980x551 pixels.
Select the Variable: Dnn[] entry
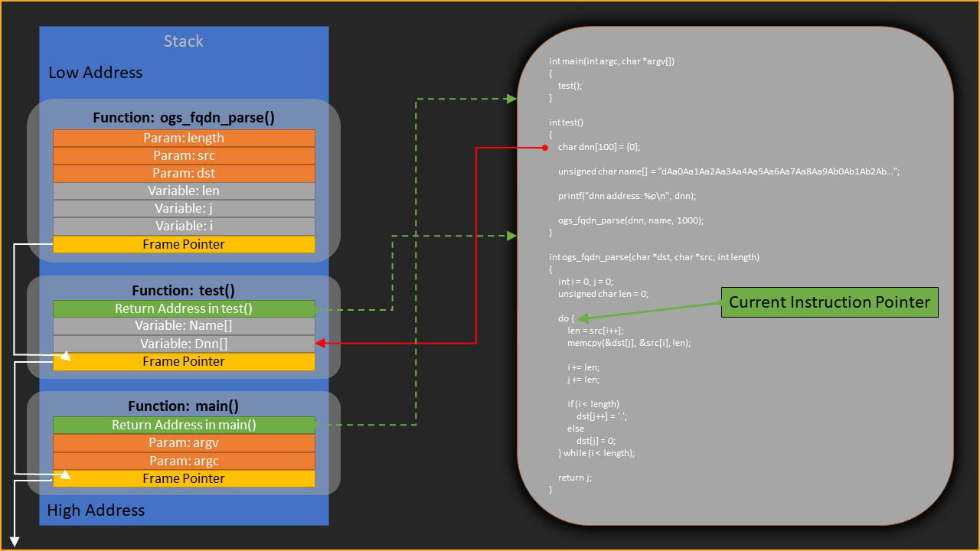tap(184, 344)
